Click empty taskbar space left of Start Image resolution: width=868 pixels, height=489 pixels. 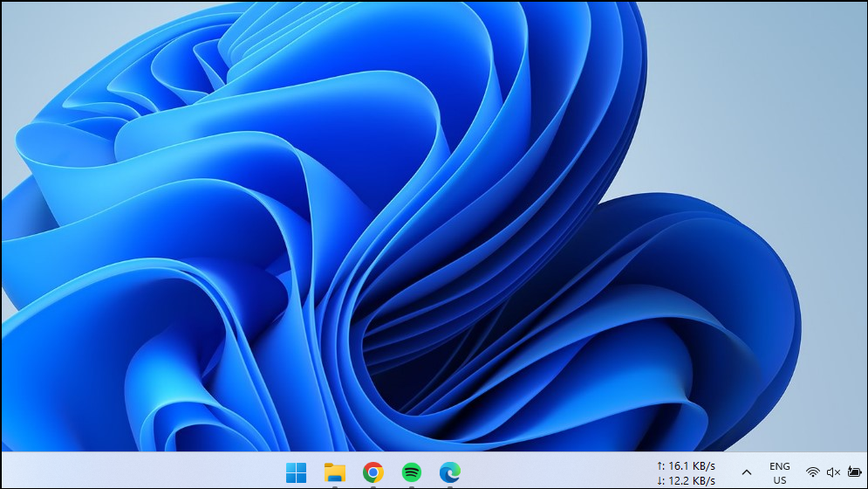pyautogui.click(x=140, y=472)
